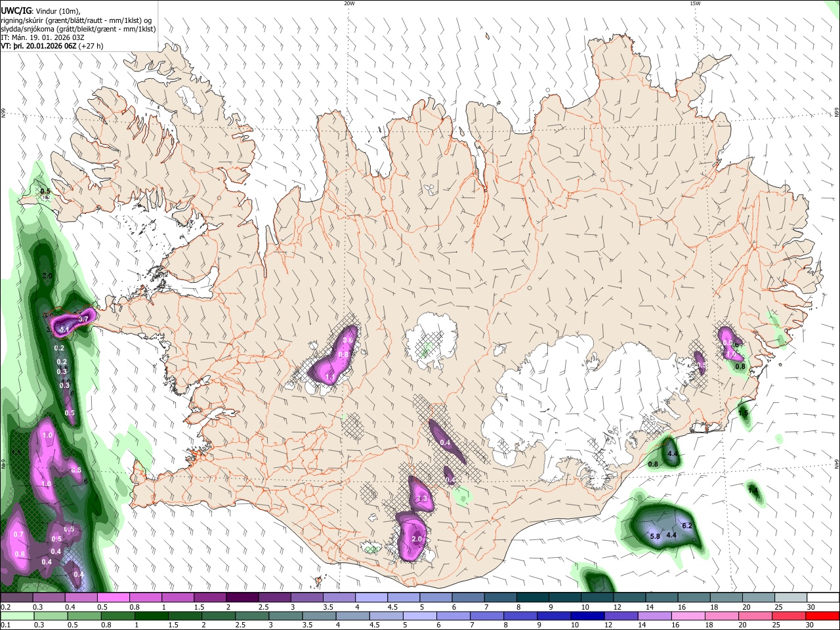Select the 'rigning/skúrir' legend description line

(x=76, y=20)
